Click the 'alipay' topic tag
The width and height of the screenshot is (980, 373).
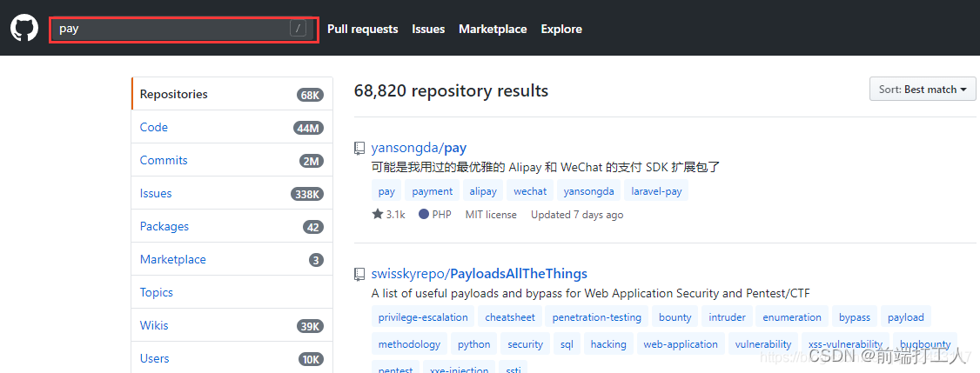[483, 191]
